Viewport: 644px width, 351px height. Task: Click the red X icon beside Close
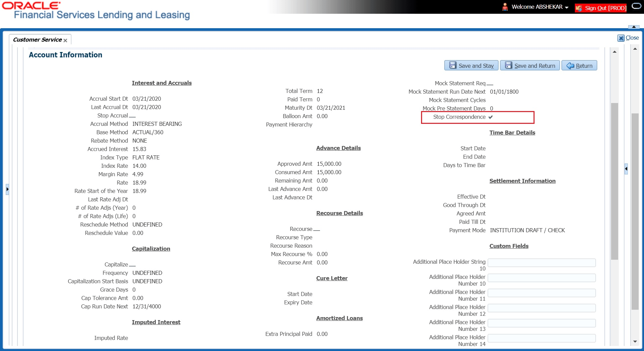621,38
